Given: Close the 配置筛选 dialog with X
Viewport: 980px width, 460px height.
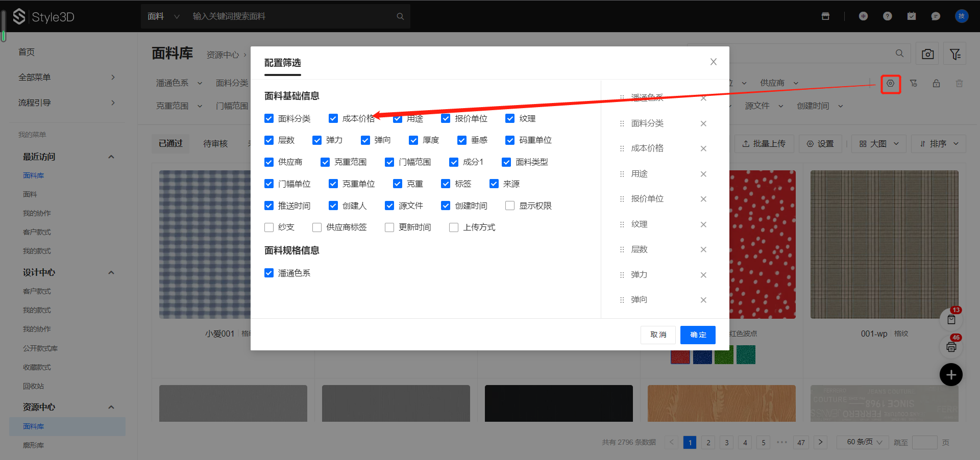Looking at the screenshot, I should (714, 62).
